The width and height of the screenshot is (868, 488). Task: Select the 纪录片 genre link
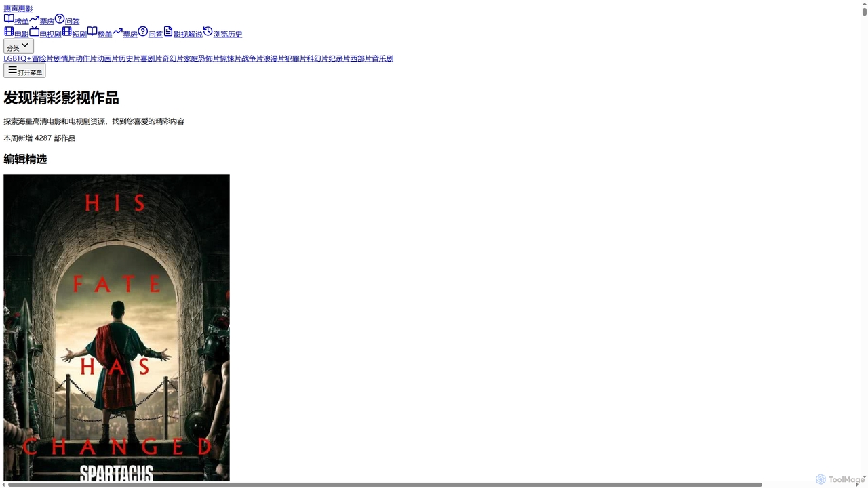[339, 58]
